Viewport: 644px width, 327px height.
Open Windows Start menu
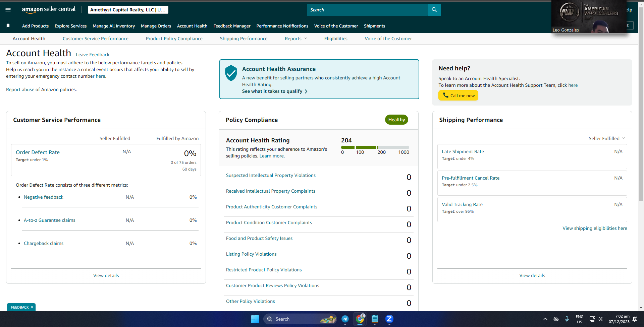coord(255,319)
